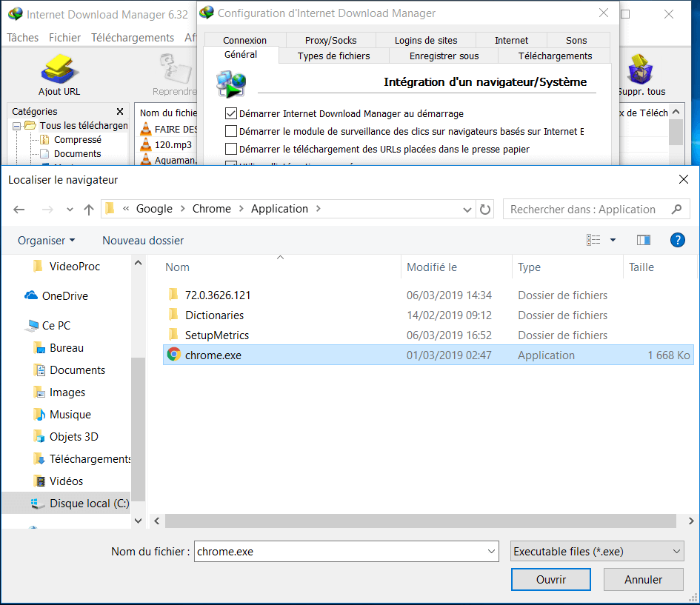Image resolution: width=700 pixels, height=605 pixels.
Task: Open the address bar history dropdown
Action: [x=467, y=210]
